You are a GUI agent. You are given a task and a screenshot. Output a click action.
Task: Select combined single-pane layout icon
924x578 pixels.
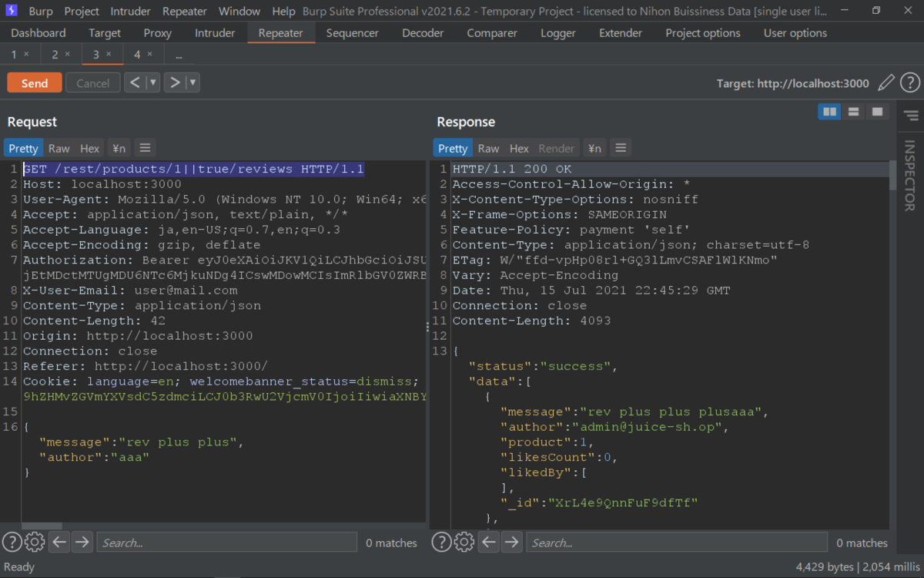click(877, 112)
